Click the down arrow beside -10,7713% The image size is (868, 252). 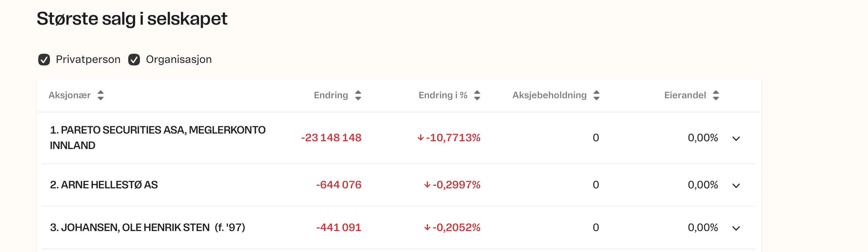tap(421, 138)
